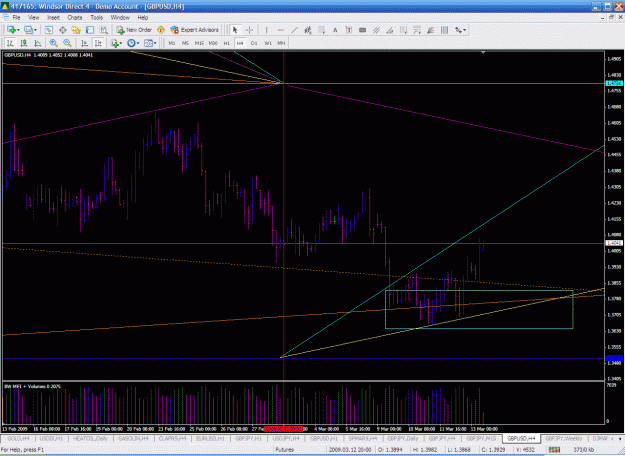Activate the standard Cursor mode
This screenshot has width=625, height=456.
(235, 30)
